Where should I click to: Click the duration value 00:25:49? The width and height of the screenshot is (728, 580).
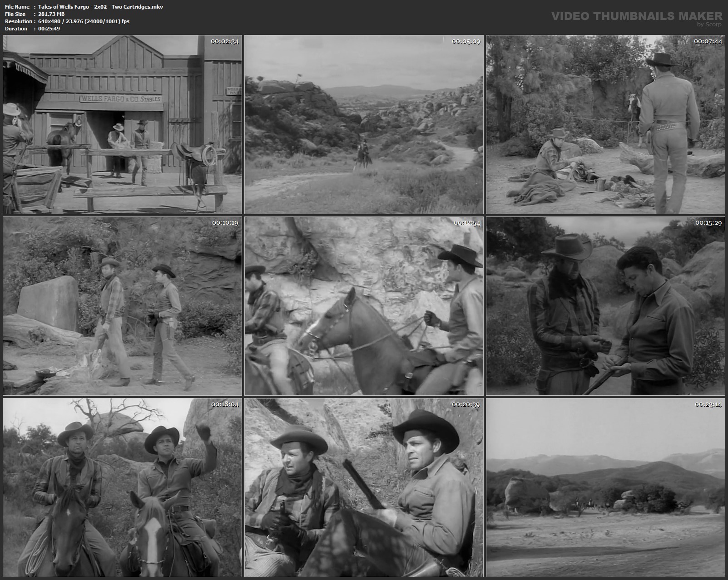click(x=49, y=29)
